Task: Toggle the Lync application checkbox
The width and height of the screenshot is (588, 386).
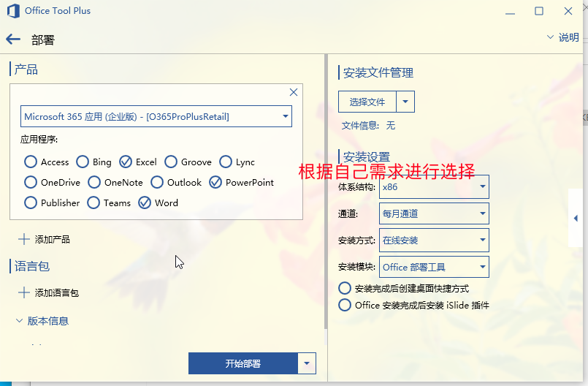Action: pos(226,162)
